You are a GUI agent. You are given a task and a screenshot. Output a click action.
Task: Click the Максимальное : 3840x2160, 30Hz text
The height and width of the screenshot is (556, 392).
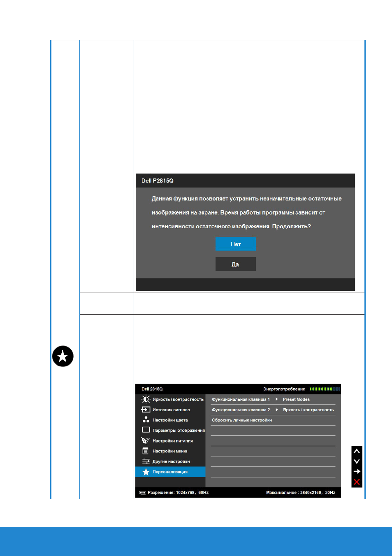(x=301, y=493)
